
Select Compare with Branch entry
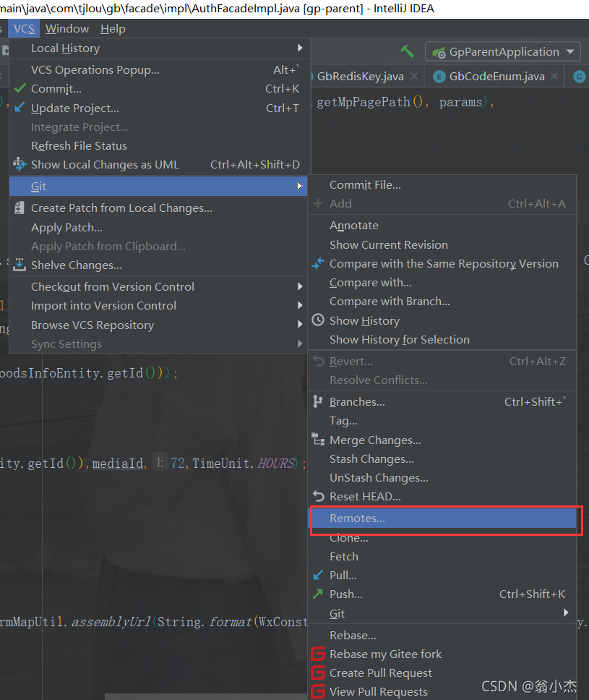tap(442, 302)
